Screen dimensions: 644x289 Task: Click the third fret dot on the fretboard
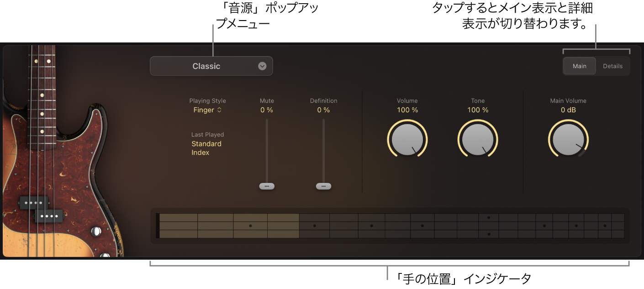(250, 225)
